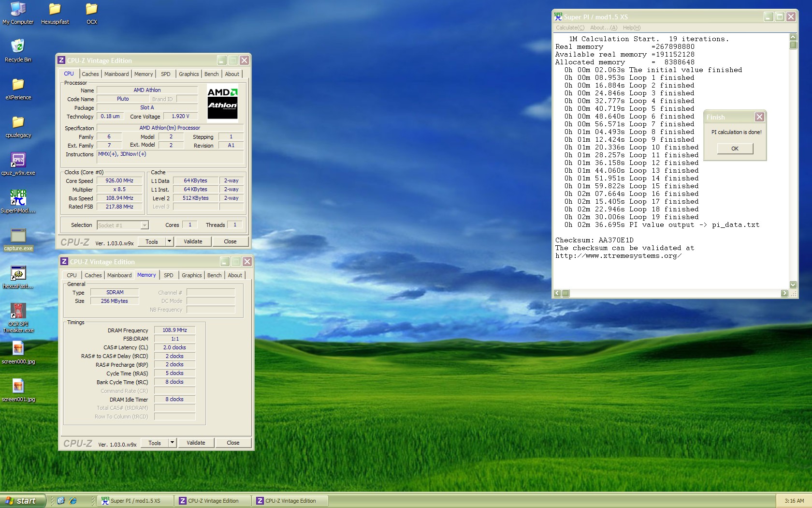Click the system tray clock 3:16 AM
The width and height of the screenshot is (812, 508).
coord(794,501)
